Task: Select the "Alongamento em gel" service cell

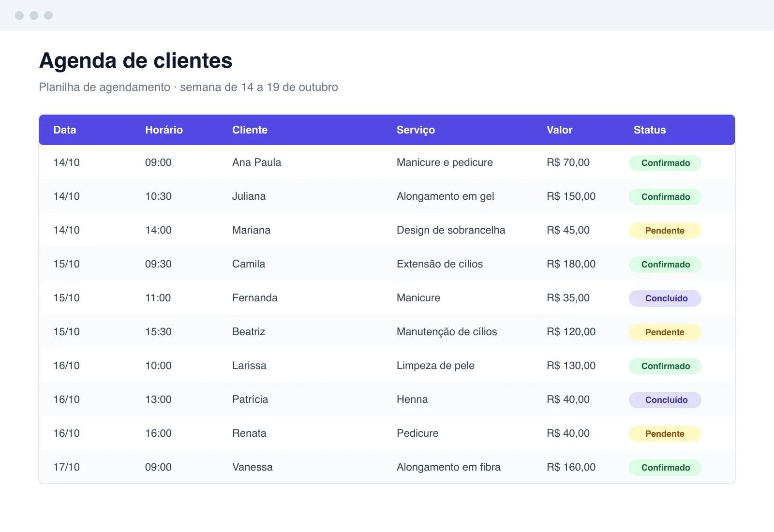Action: tap(446, 196)
